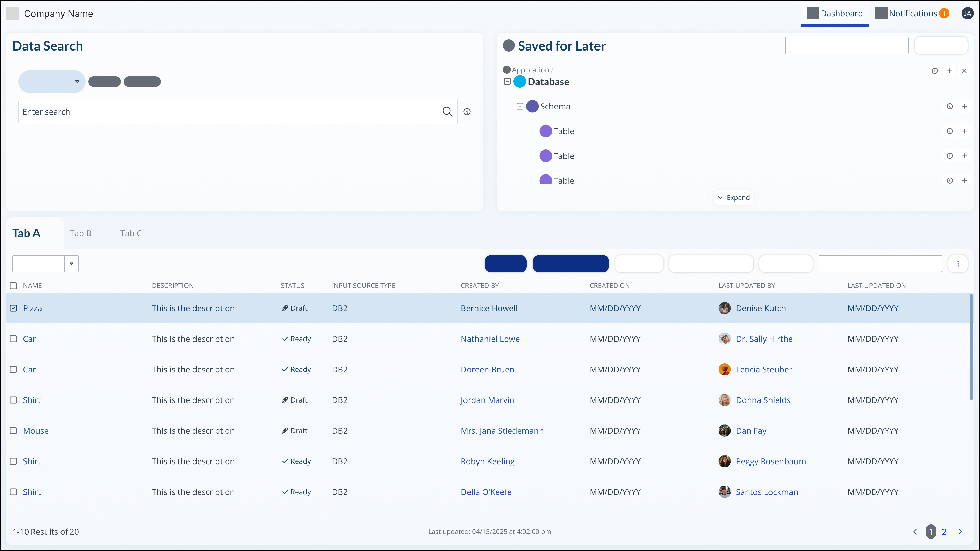Open the filter dropdown above the results table
The height and width of the screenshot is (551, 980).
45,264
